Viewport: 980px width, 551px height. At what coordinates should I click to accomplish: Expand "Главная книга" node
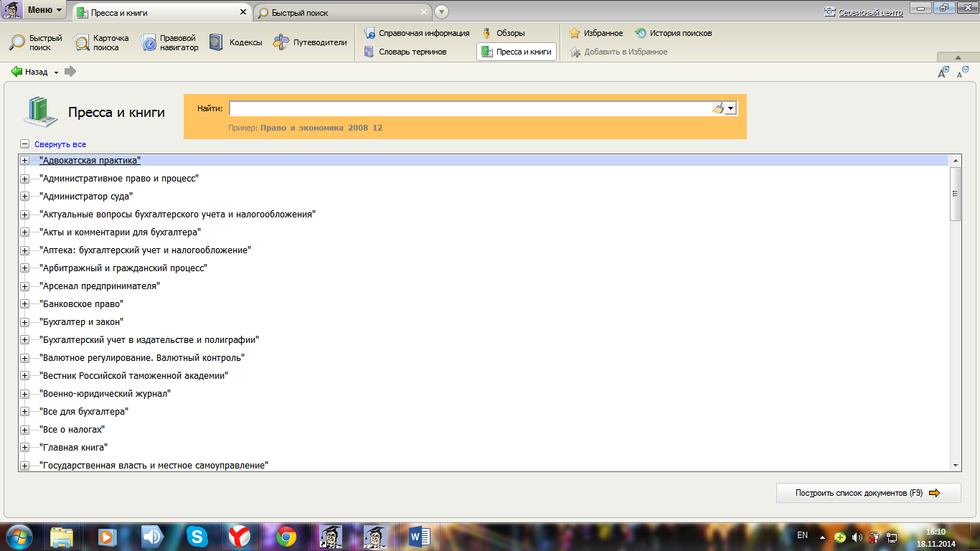25,448
